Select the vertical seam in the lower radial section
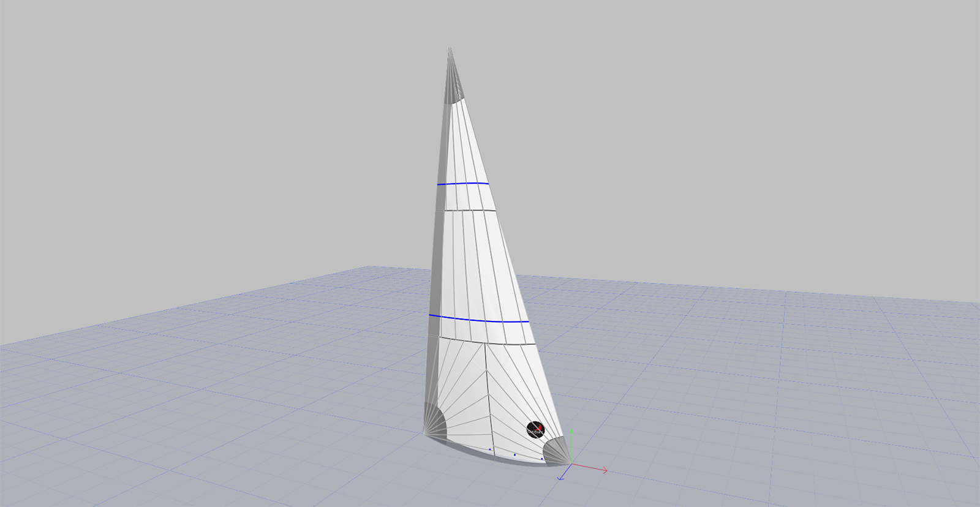This screenshot has width=980, height=507. [489, 392]
